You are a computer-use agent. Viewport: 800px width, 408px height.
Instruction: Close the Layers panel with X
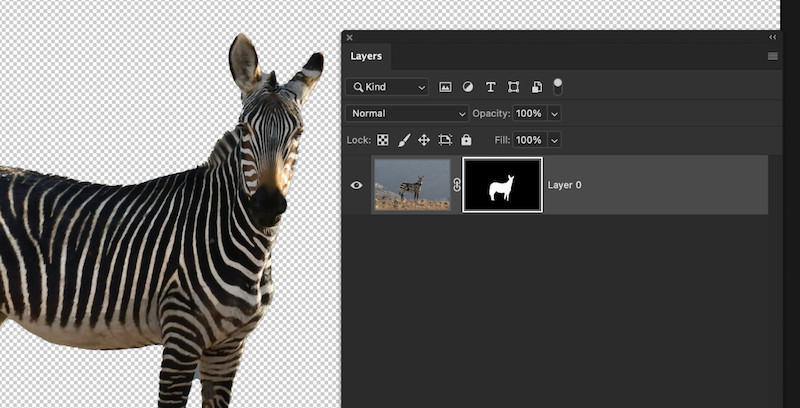click(x=349, y=37)
